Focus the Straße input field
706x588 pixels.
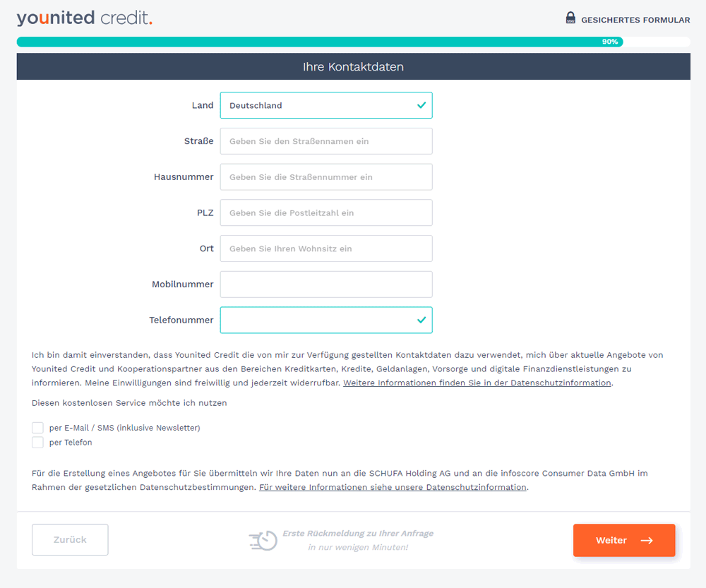click(x=325, y=141)
